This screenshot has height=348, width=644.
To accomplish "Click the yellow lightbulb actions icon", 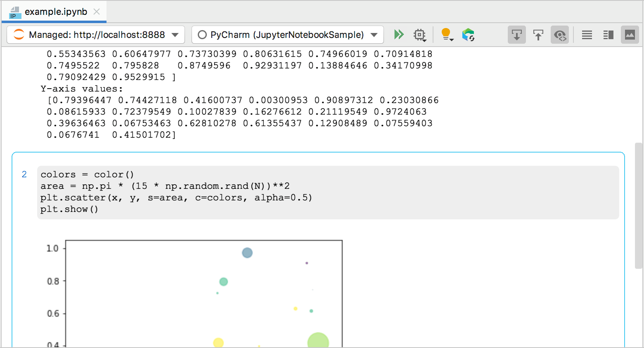I will (445, 34).
